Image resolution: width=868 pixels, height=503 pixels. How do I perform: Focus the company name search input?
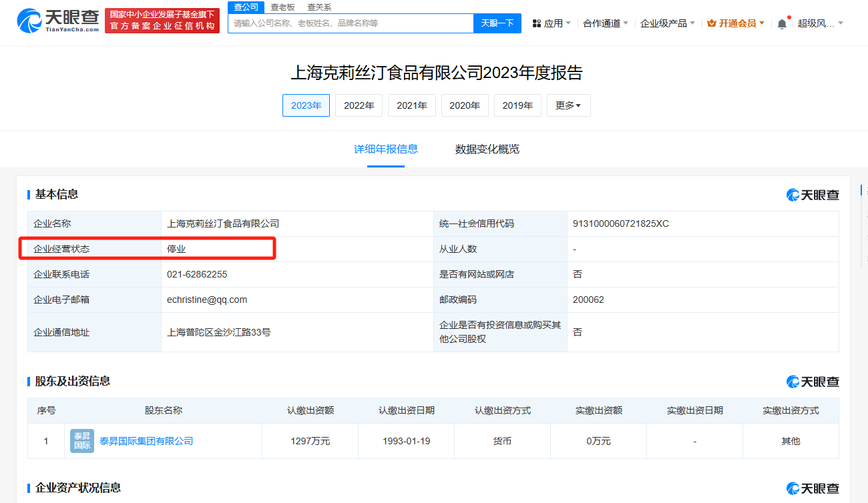351,23
